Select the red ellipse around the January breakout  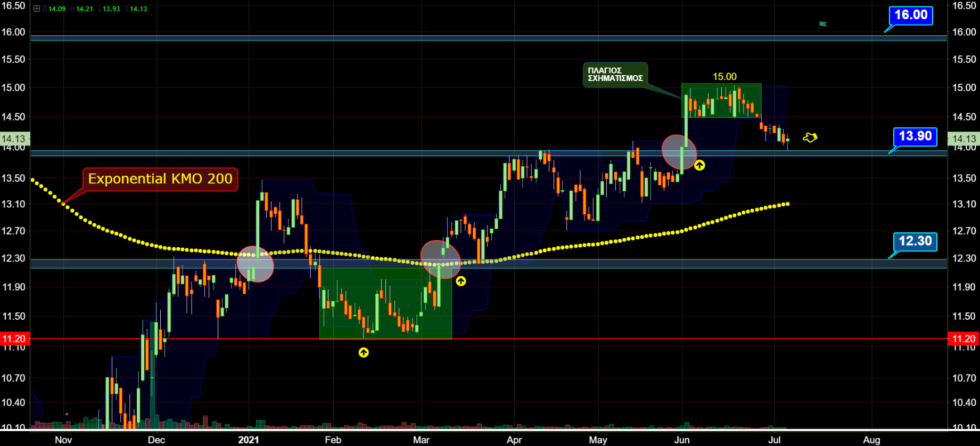coord(255,264)
